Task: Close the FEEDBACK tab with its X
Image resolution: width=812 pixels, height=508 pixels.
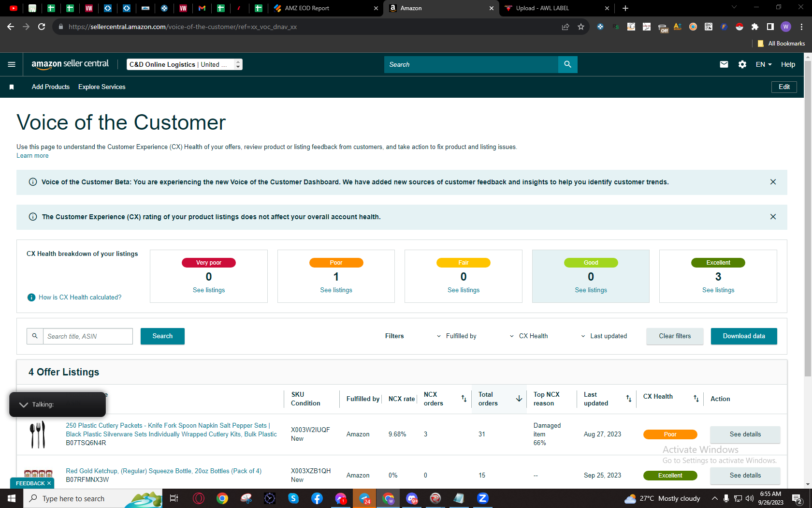Action: [x=49, y=483]
